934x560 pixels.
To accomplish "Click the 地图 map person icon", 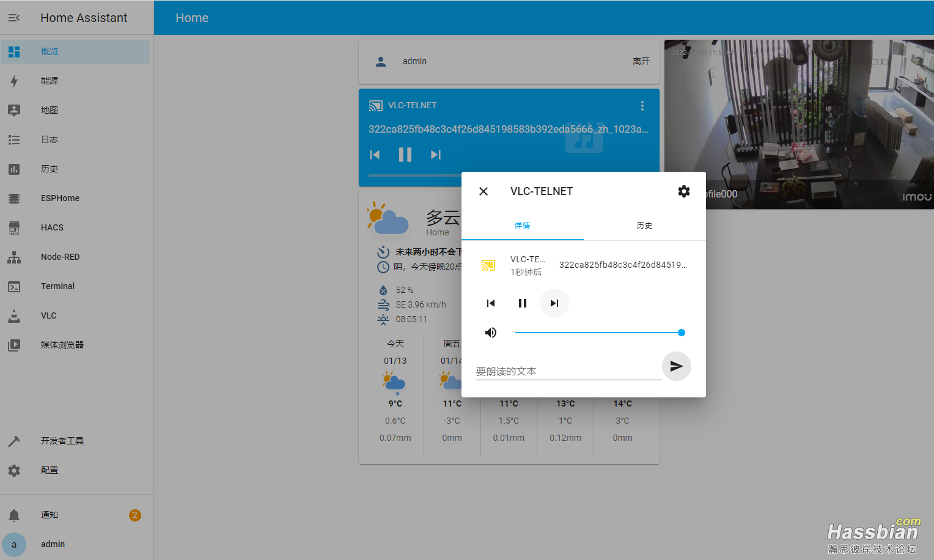I will click(14, 110).
